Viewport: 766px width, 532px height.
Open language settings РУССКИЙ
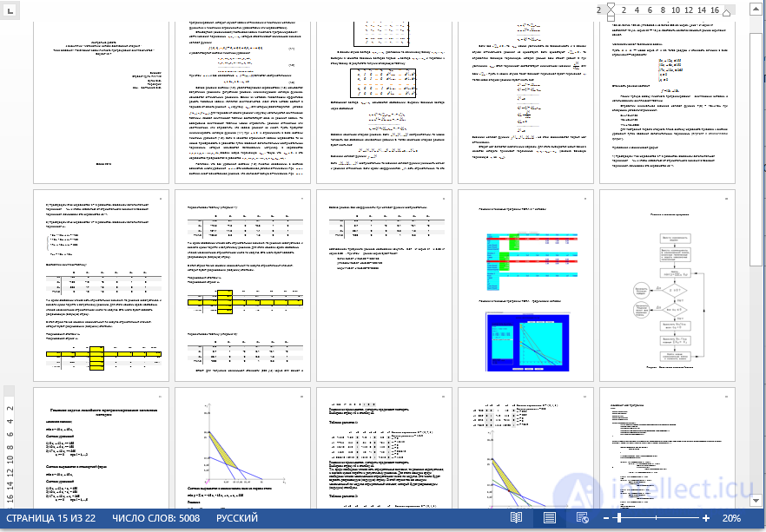[x=237, y=518]
